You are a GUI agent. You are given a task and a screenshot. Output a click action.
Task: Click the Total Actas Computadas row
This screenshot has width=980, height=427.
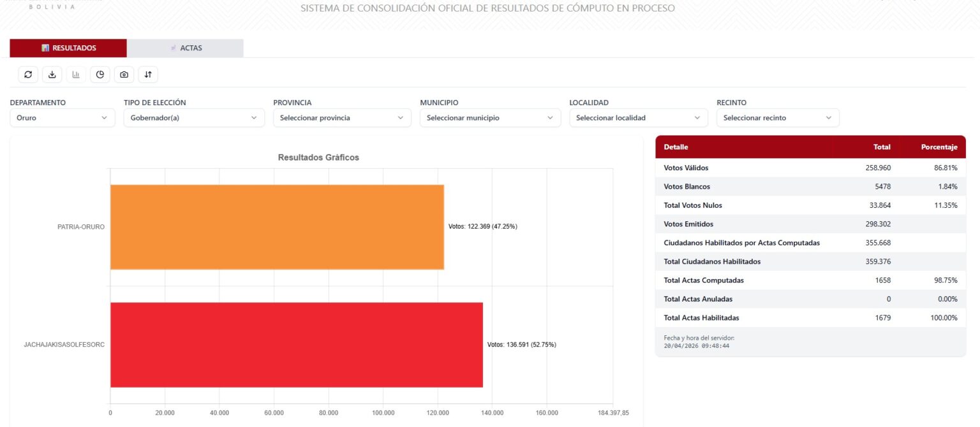(810, 280)
